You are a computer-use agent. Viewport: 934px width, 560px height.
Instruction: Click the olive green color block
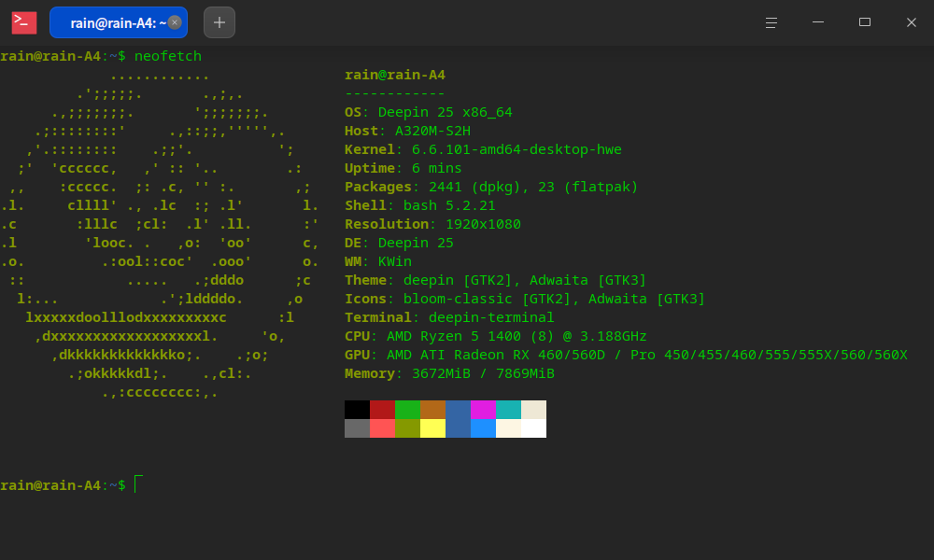(407, 428)
